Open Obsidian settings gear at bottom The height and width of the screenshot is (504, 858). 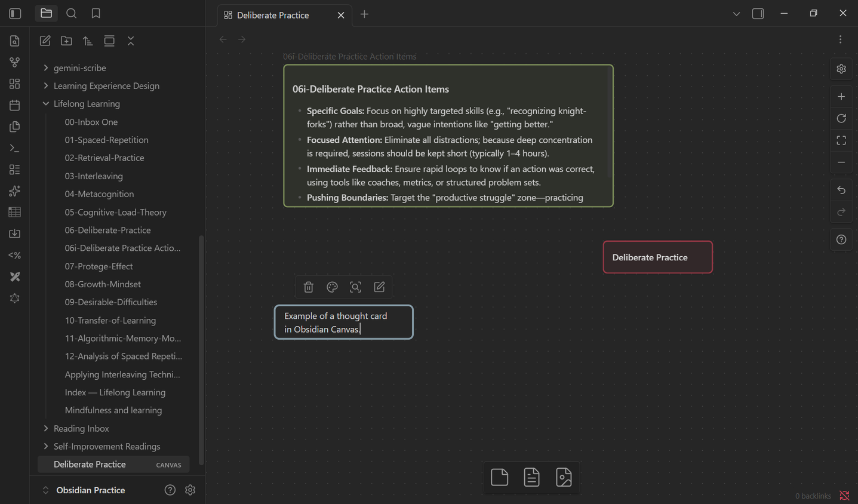pos(190,490)
